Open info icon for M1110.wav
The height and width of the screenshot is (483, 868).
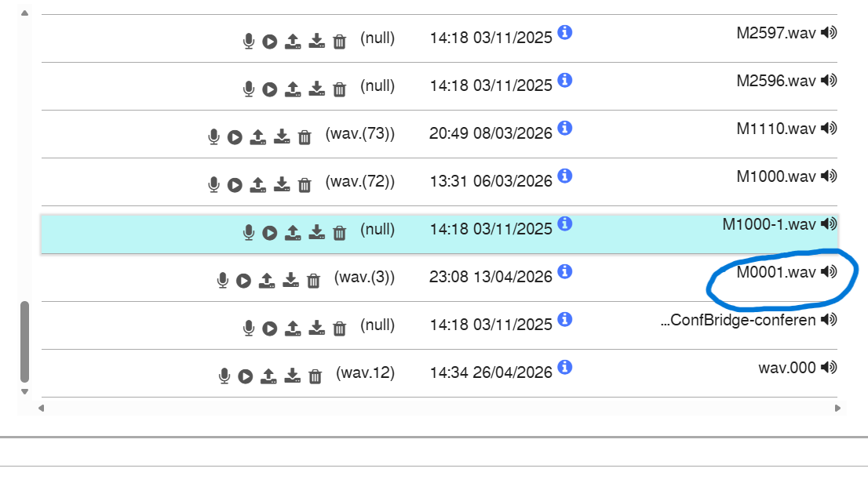coord(564,129)
